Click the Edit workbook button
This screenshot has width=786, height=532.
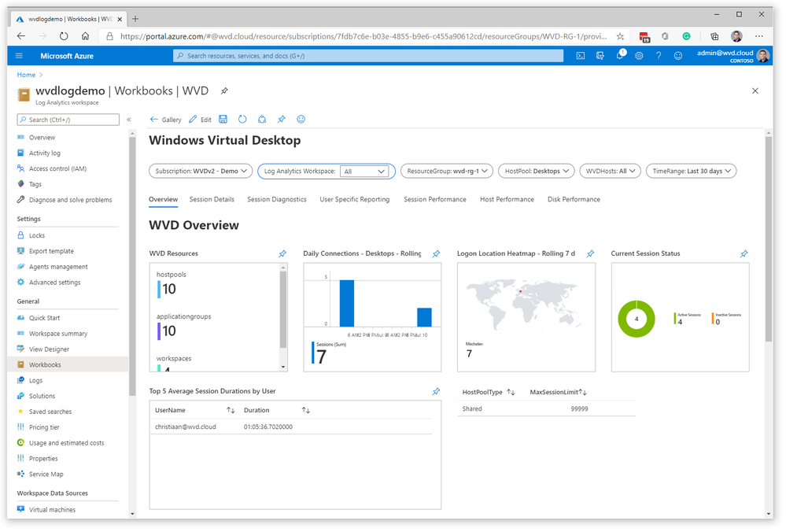[200, 120]
